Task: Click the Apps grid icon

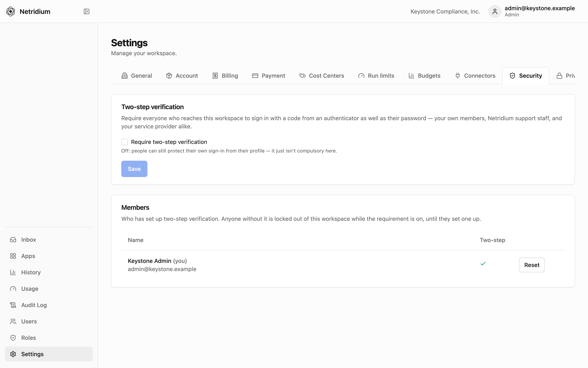Action: 13,256
